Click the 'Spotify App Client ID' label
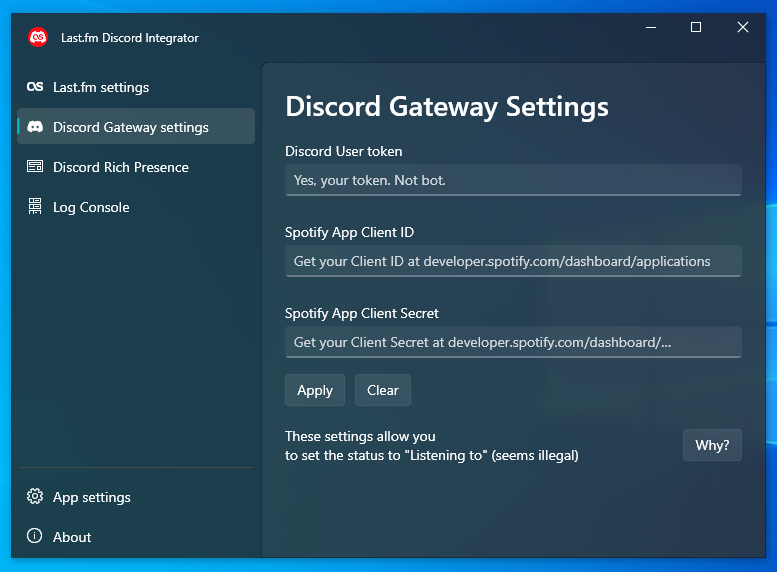This screenshot has width=777, height=572. point(349,232)
